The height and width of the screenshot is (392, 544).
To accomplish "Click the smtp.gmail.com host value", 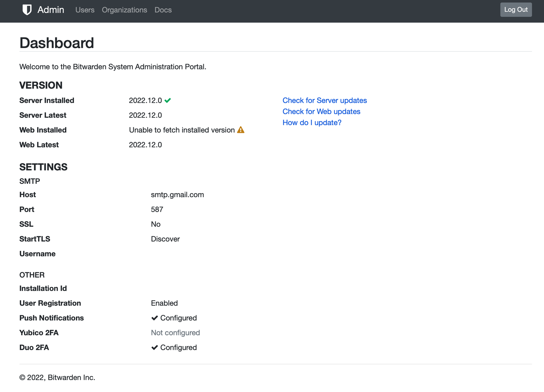I will [x=177, y=194].
